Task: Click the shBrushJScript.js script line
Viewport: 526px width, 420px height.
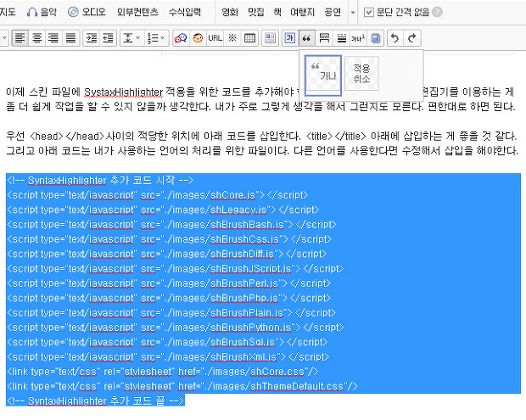Action: coord(175,269)
